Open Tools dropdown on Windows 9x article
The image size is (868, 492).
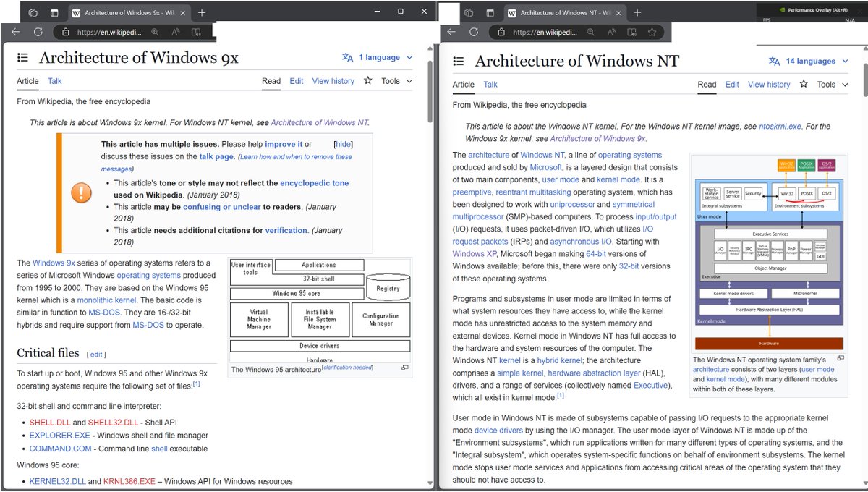(x=396, y=81)
